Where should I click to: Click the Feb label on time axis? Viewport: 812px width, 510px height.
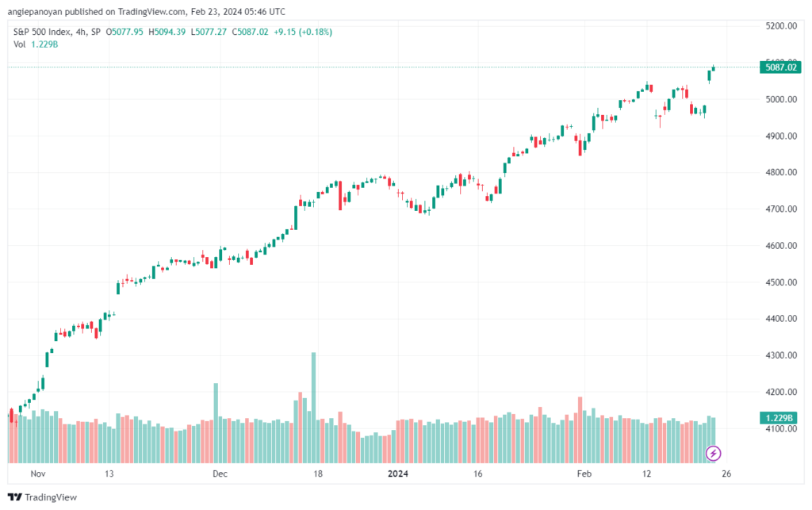coord(584,474)
